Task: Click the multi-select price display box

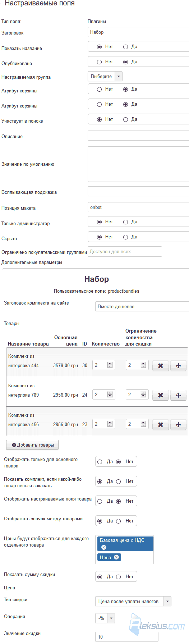Action: [124, 549]
